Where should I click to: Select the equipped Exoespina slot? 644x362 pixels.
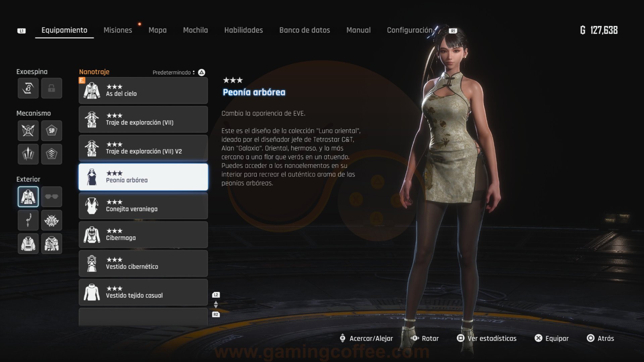click(x=28, y=88)
